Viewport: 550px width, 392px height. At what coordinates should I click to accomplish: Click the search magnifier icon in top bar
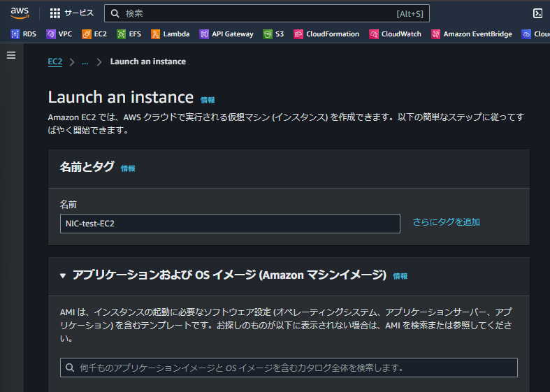(115, 13)
